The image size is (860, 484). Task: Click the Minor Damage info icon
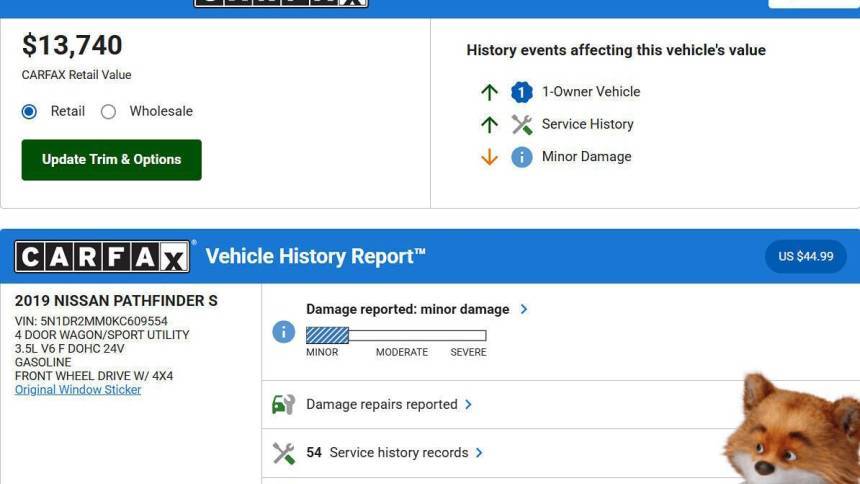[522, 157]
